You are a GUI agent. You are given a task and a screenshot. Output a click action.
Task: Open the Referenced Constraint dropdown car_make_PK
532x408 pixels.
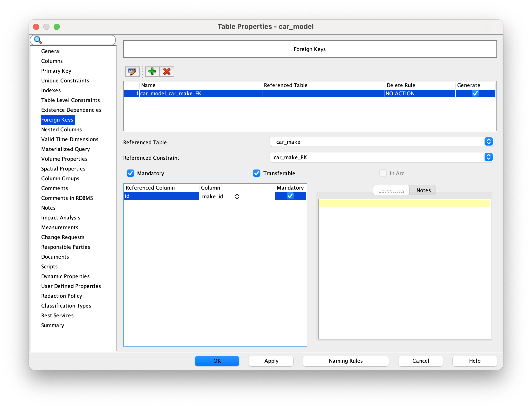point(488,157)
